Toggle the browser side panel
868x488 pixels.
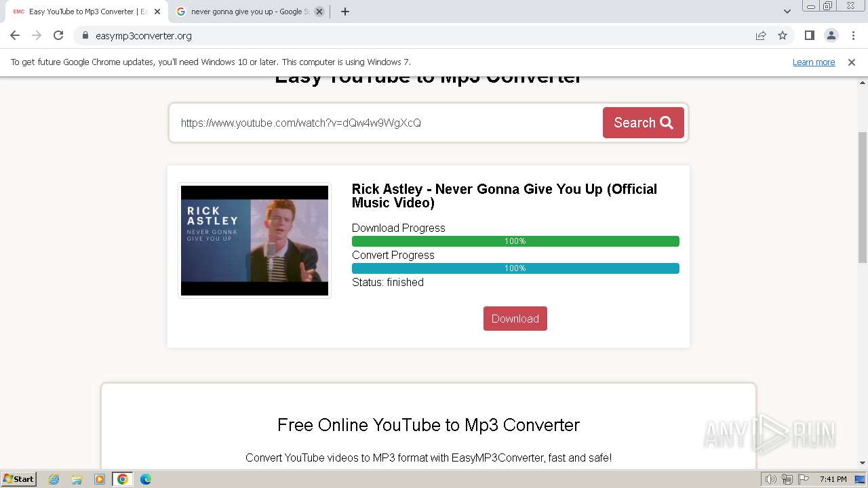point(810,35)
